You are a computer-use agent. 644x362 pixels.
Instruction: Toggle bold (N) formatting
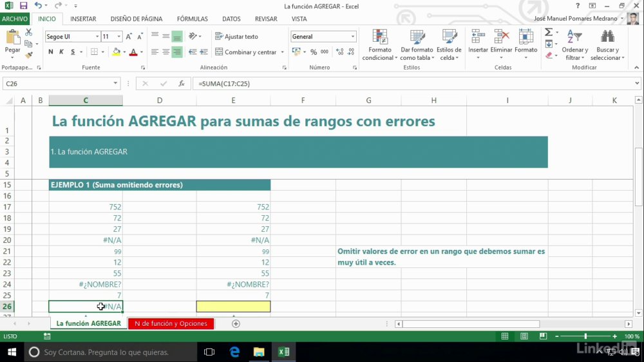point(50,52)
